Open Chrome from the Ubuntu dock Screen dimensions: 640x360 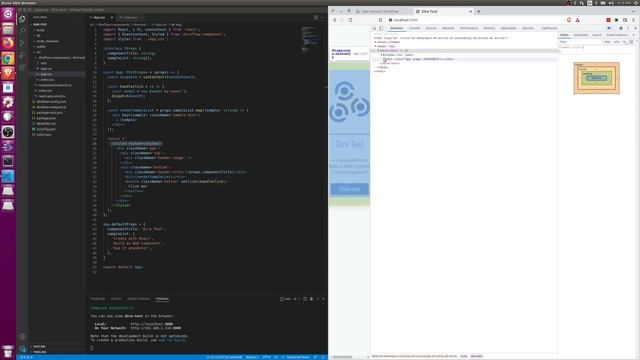tap(8, 58)
